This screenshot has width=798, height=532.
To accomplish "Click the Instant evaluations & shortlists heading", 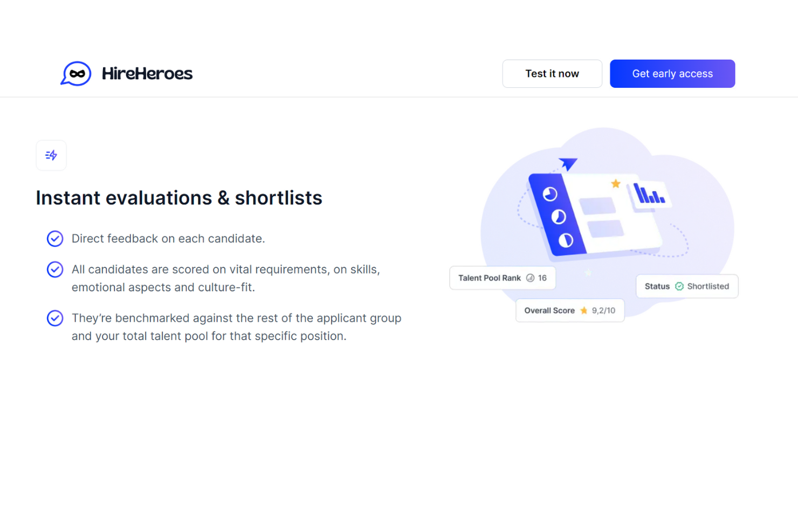I will [x=178, y=198].
